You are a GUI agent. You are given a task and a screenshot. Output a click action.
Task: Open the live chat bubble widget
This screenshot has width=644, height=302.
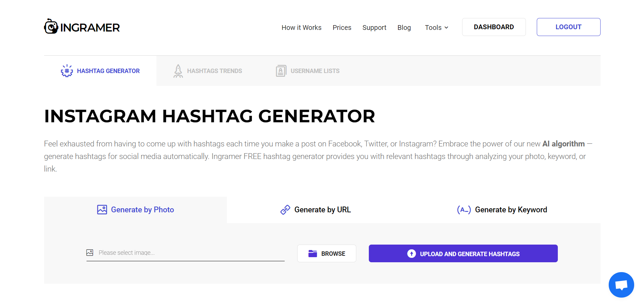tap(621, 285)
